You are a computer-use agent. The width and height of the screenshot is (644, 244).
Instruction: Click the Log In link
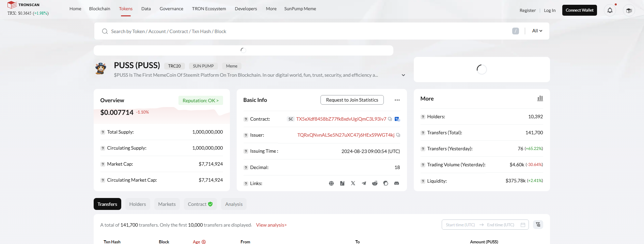click(x=550, y=11)
